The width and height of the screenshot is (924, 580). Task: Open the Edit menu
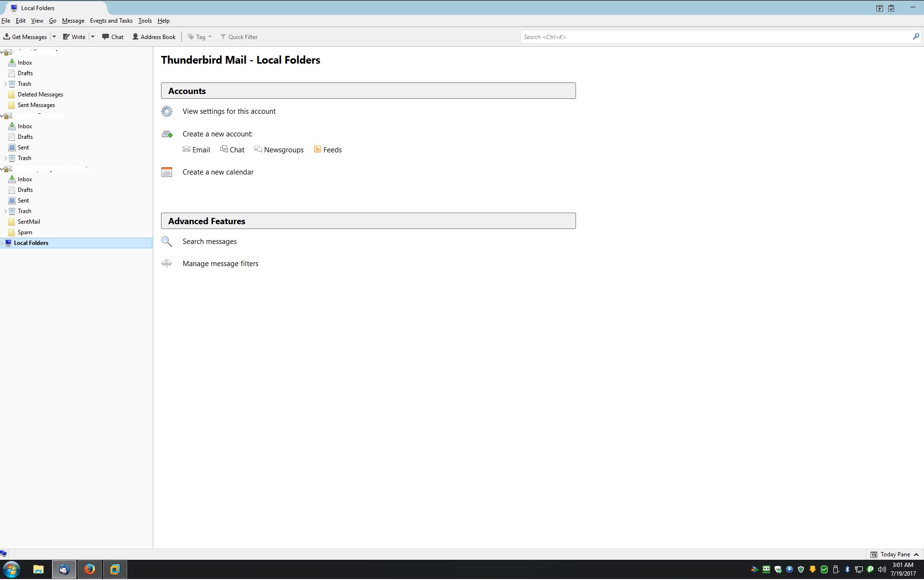pos(21,21)
